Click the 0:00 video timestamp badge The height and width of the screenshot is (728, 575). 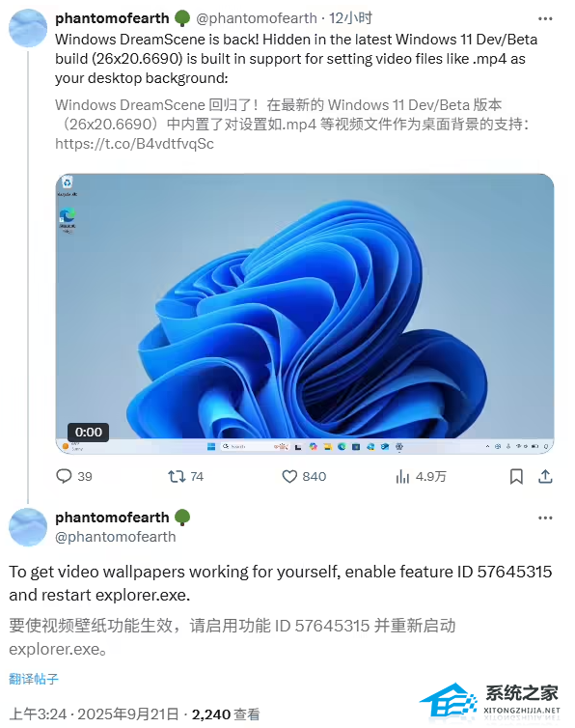[88, 433]
